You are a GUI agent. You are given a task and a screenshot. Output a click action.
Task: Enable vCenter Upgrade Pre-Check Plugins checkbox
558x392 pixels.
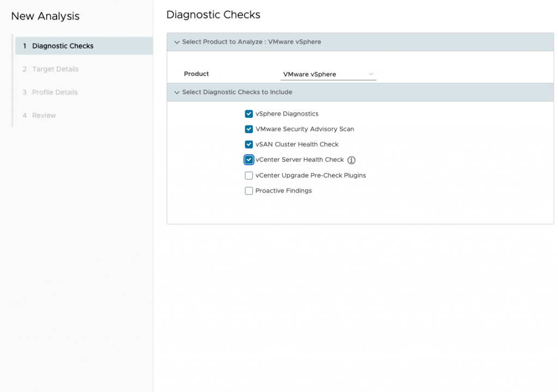[248, 176]
